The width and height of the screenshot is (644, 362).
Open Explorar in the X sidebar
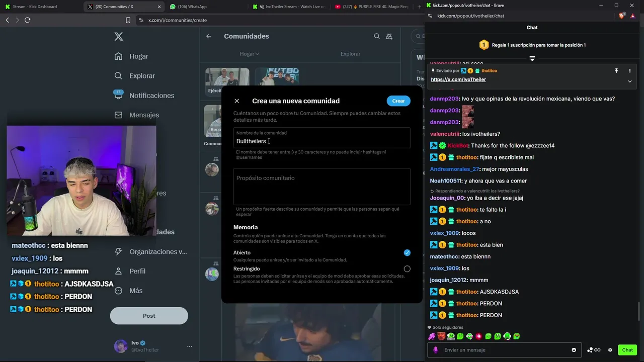(134, 76)
